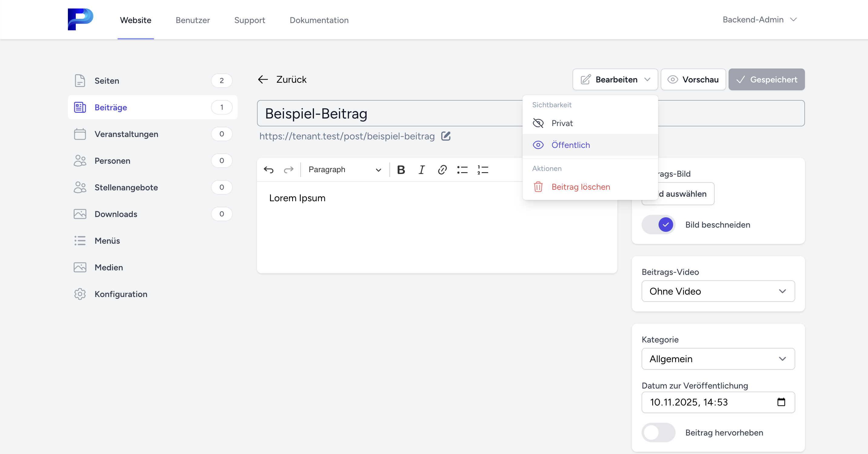Set visibility to Privat
Viewport: 868px width, 454px height.
pos(562,123)
